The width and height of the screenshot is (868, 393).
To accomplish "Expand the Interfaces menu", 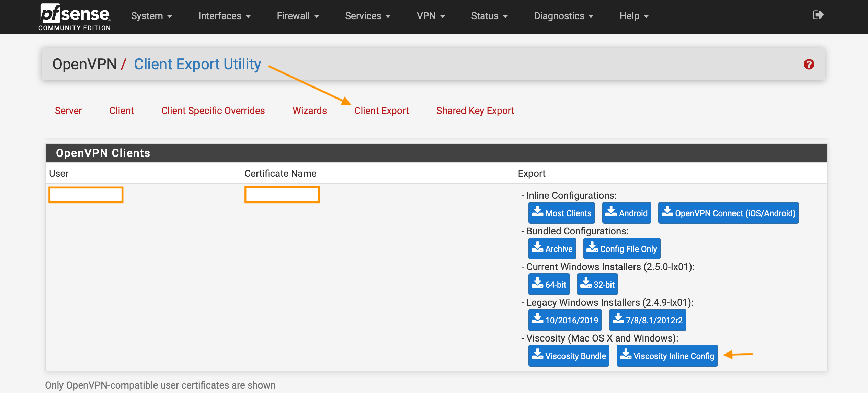I will tap(225, 16).
